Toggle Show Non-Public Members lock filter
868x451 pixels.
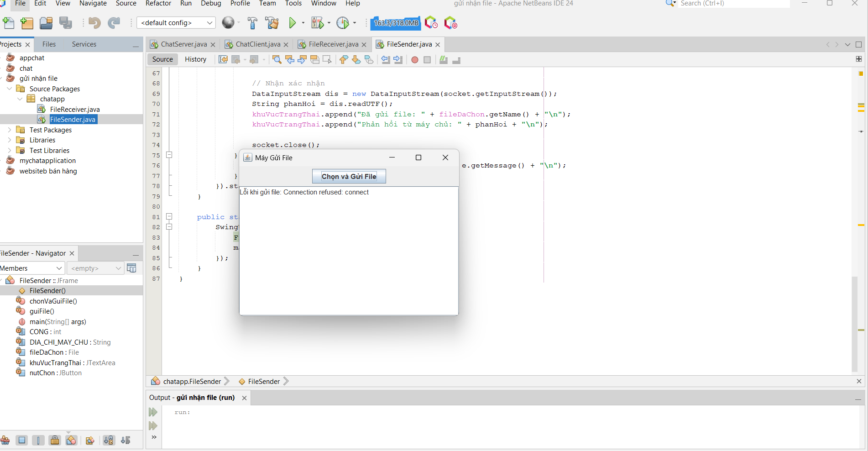coord(55,441)
